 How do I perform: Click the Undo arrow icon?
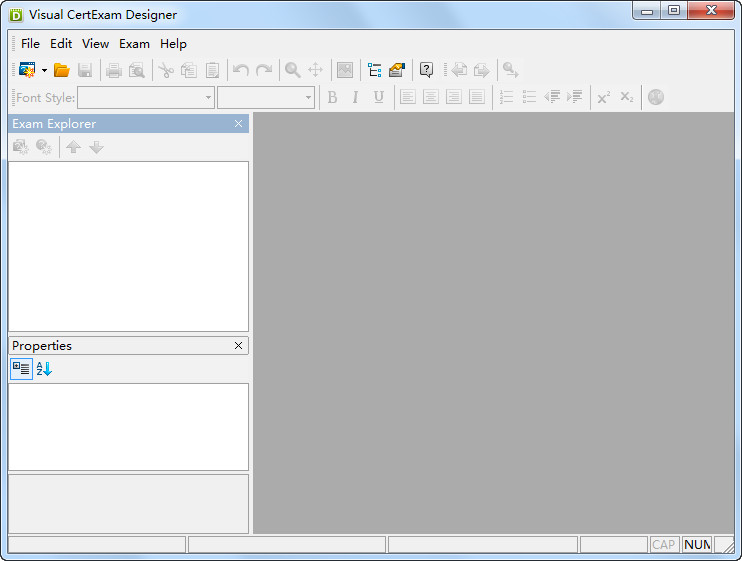(x=241, y=70)
